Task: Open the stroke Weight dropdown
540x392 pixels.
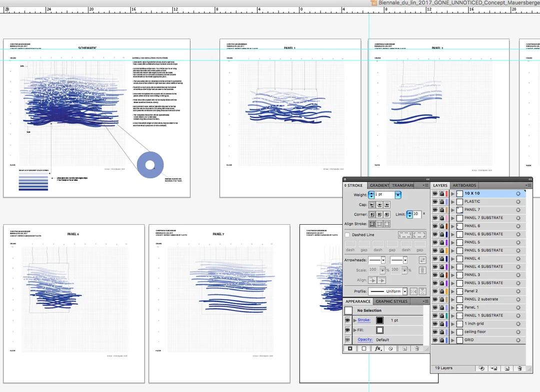Action: click(398, 195)
